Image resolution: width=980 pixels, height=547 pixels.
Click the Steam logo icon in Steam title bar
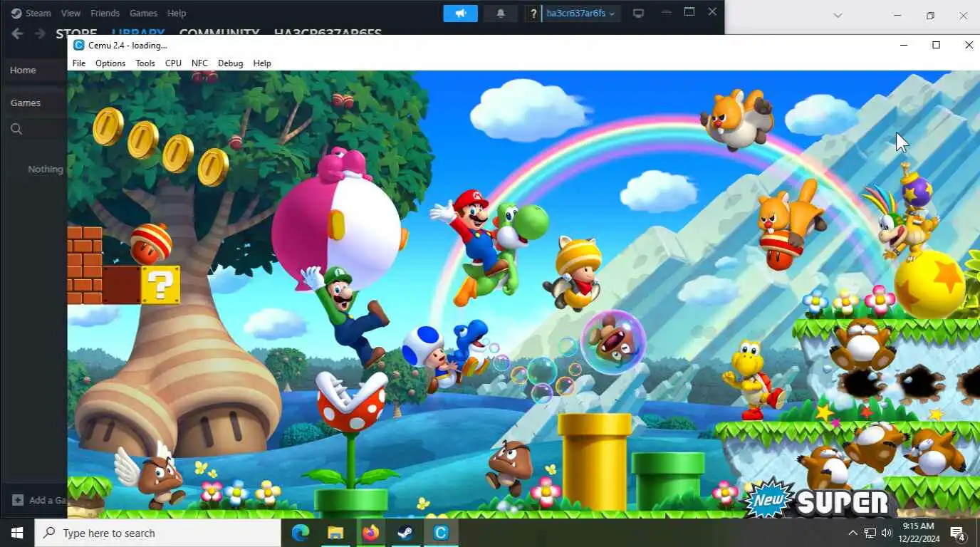tap(16, 13)
